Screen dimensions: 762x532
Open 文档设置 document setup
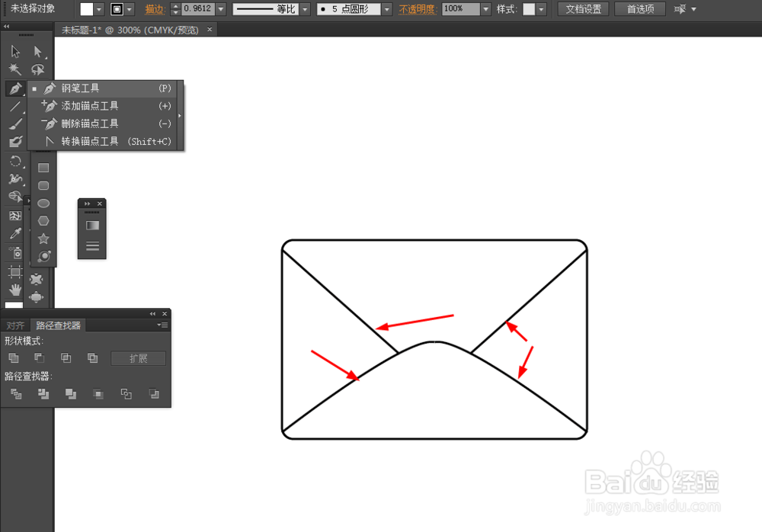click(x=583, y=8)
